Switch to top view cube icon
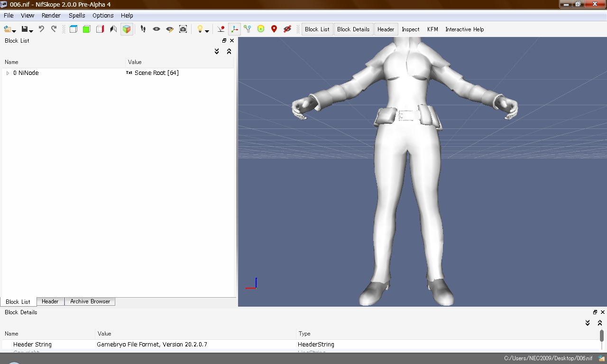This screenshot has height=364, width=607. click(73, 29)
